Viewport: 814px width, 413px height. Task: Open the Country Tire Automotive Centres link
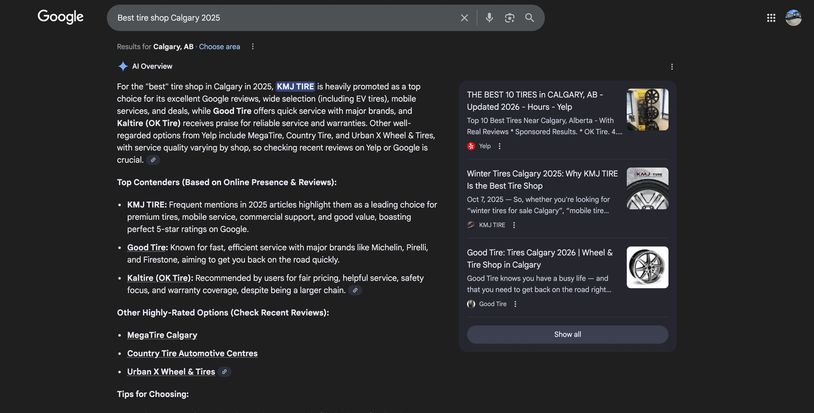(192, 353)
